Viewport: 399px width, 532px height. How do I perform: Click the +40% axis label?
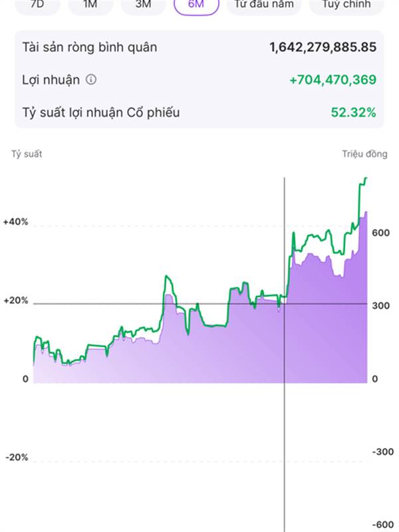(15, 222)
